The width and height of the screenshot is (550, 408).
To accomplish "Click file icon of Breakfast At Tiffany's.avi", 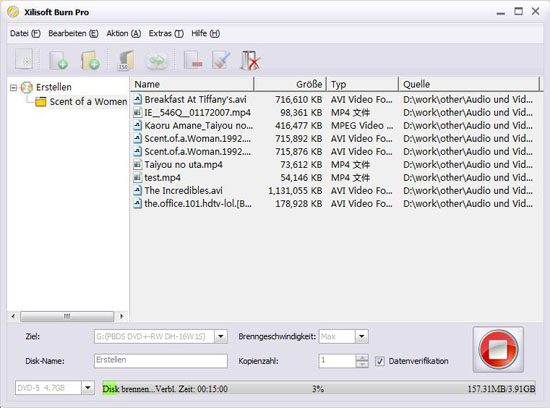I will pos(137,99).
